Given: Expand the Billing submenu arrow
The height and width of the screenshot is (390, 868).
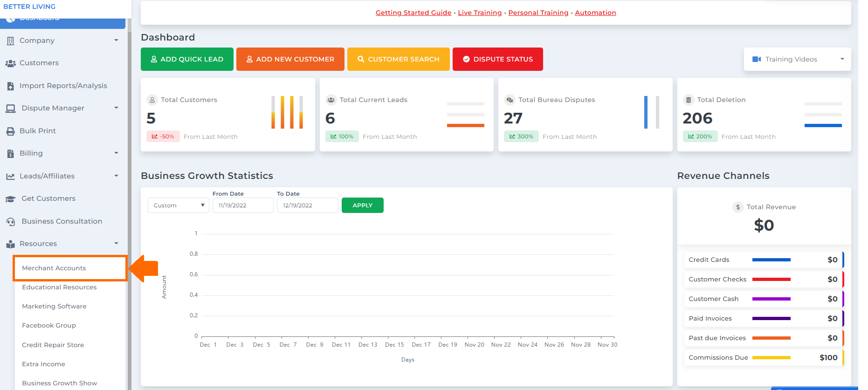Looking at the screenshot, I should (116, 153).
